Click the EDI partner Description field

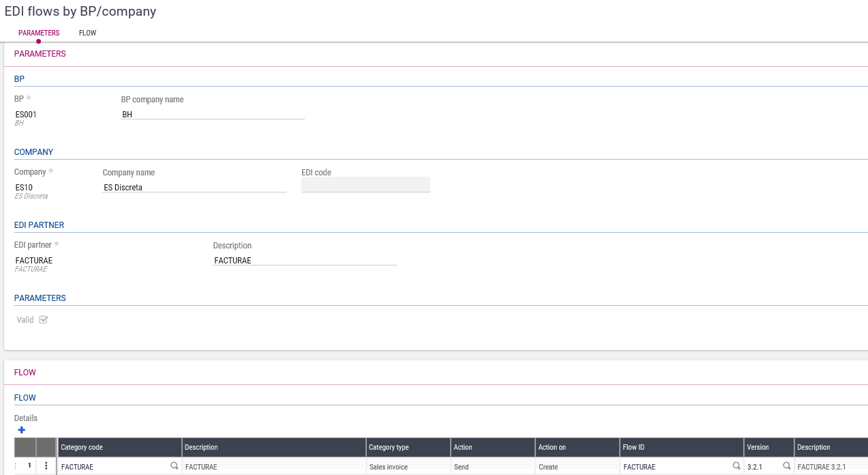tap(304, 261)
